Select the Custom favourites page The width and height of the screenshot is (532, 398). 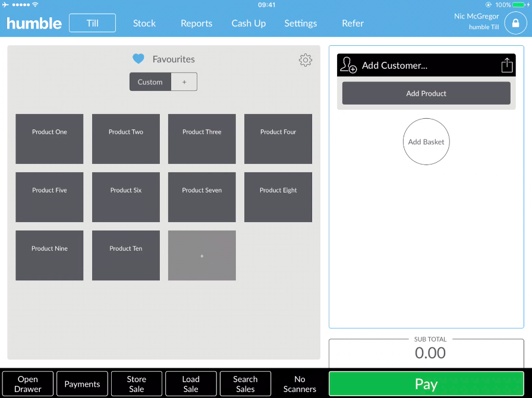click(150, 82)
